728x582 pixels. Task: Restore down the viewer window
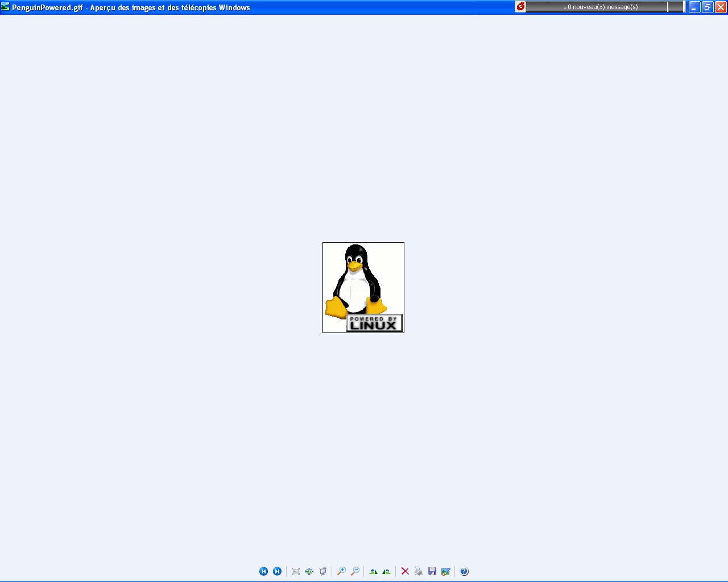pos(708,7)
